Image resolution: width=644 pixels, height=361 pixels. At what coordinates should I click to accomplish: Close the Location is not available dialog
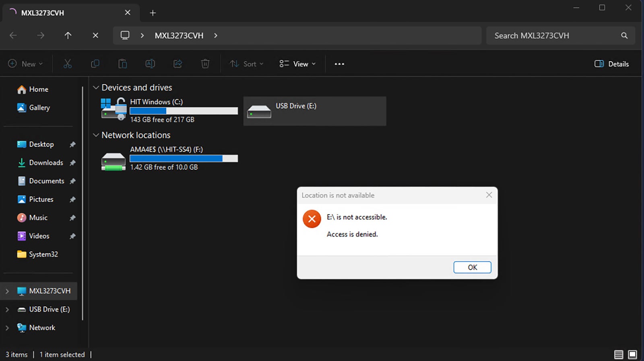(x=489, y=195)
